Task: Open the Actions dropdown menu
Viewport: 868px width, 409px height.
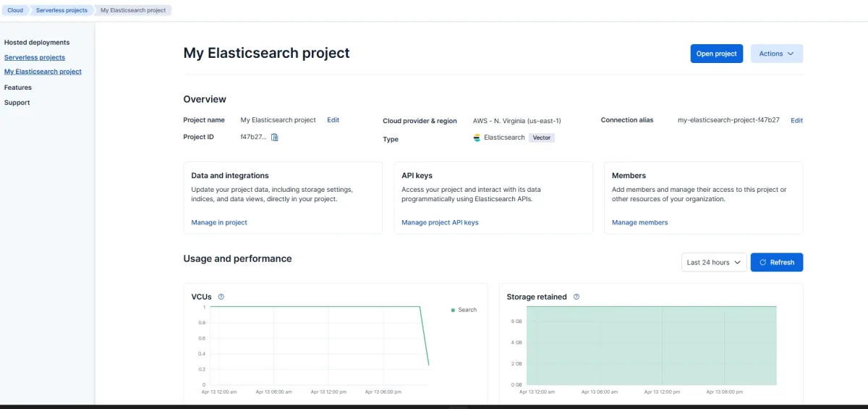Action: pyautogui.click(x=777, y=54)
